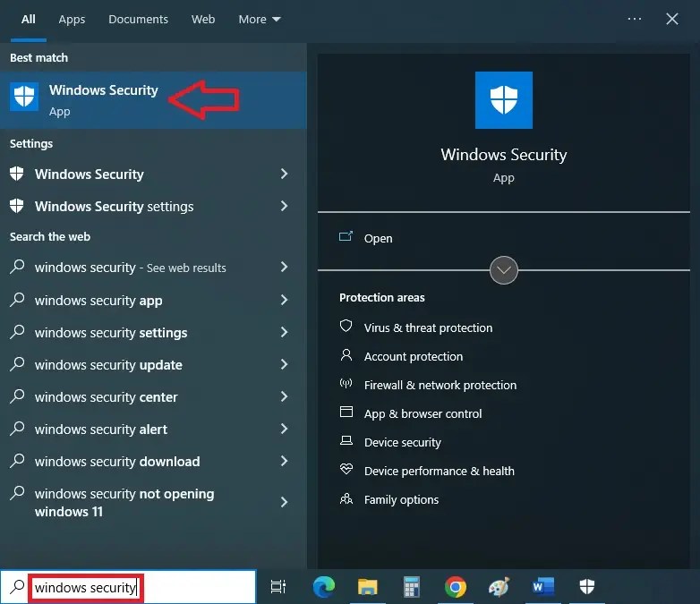Select 'windows security center' suggestion
The image size is (700, 604).
[153, 396]
